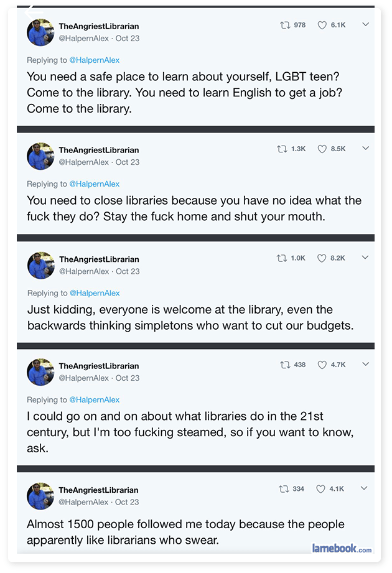Retweet the tweet with 1.3K retweets
Image resolution: width=392 pixels, height=573 pixels.
[282, 149]
